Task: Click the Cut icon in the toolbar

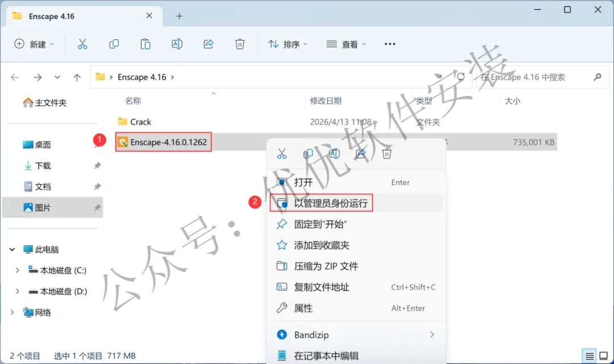Action: [x=82, y=44]
